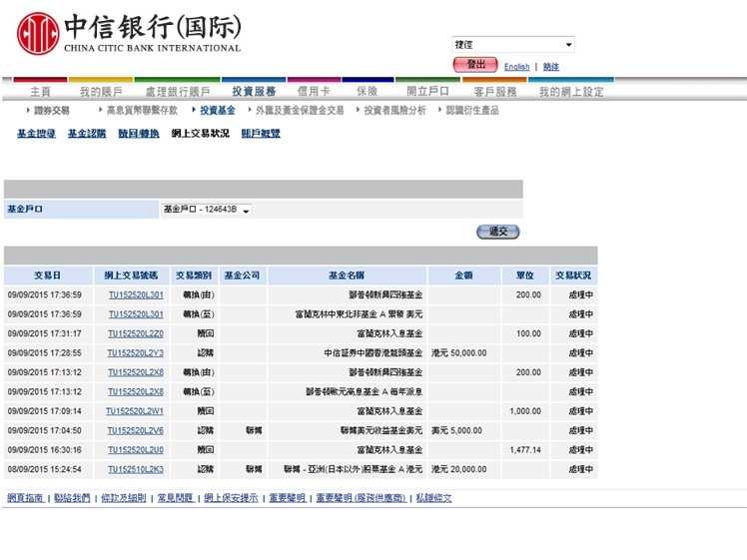Click the units value 1,477.14
This screenshot has height=560, width=747.
[x=525, y=450]
